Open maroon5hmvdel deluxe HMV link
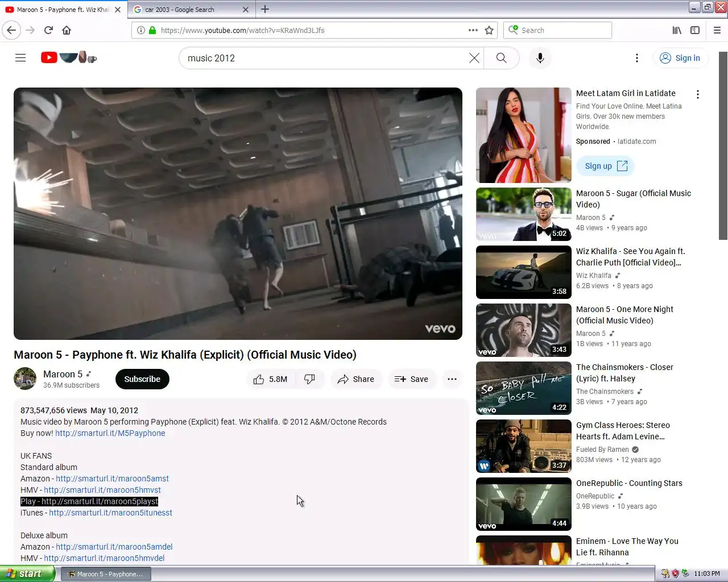Viewport: 728px width, 582px height. [104, 558]
